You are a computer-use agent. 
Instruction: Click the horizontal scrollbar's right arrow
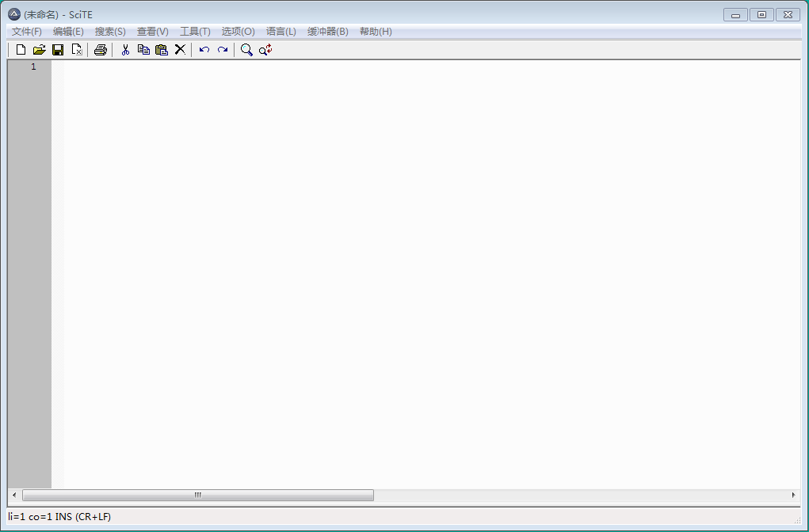(794, 495)
